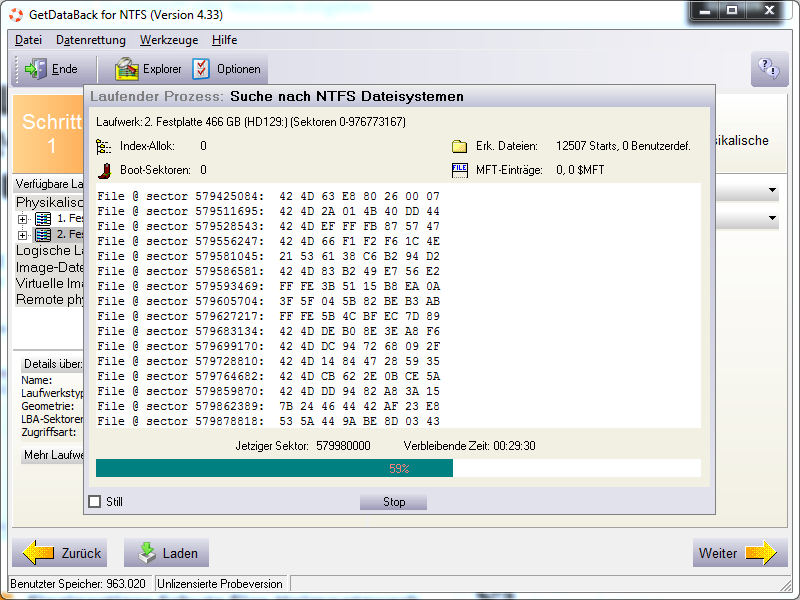Click the Optionen checklist icon

pos(201,69)
